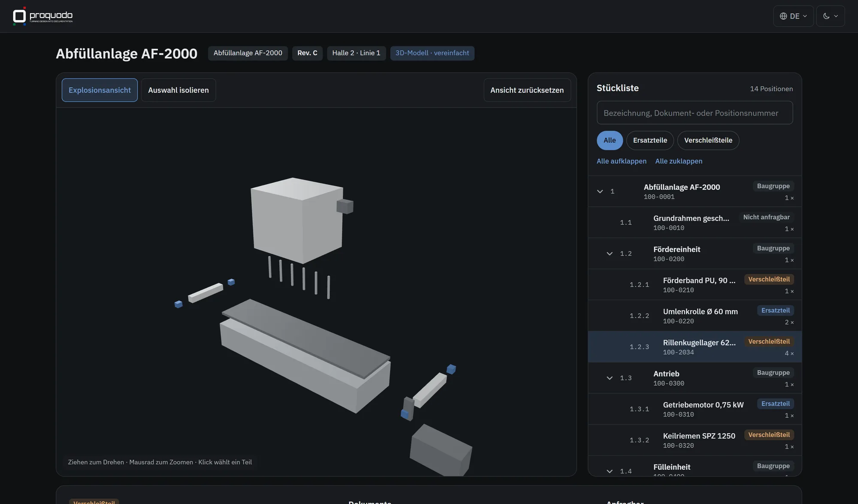Click Ansicht zurücksetzen button

click(527, 90)
